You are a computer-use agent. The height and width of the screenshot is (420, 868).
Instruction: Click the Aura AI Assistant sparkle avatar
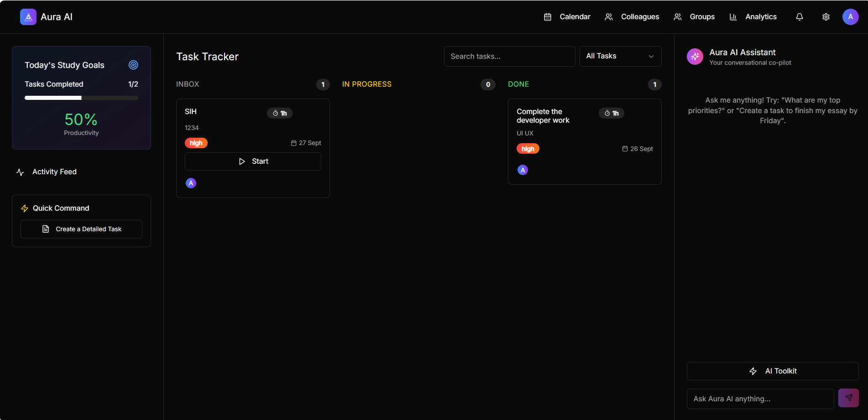click(695, 56)
